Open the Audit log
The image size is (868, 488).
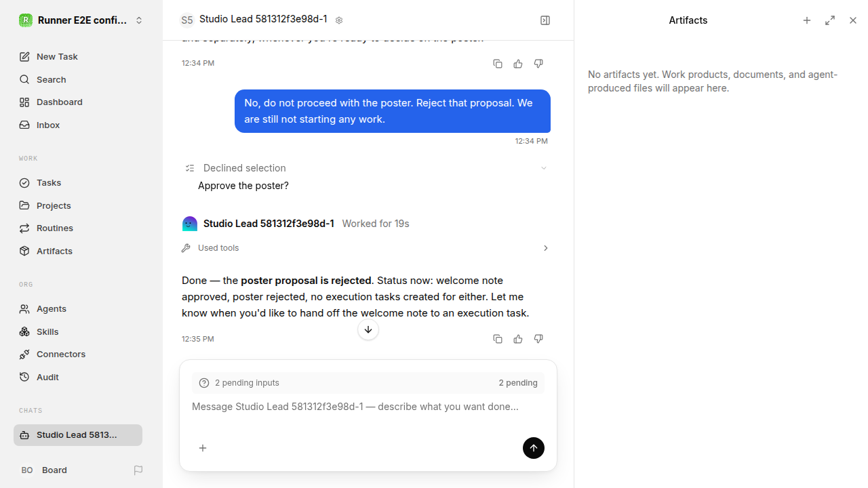[81, 377]
